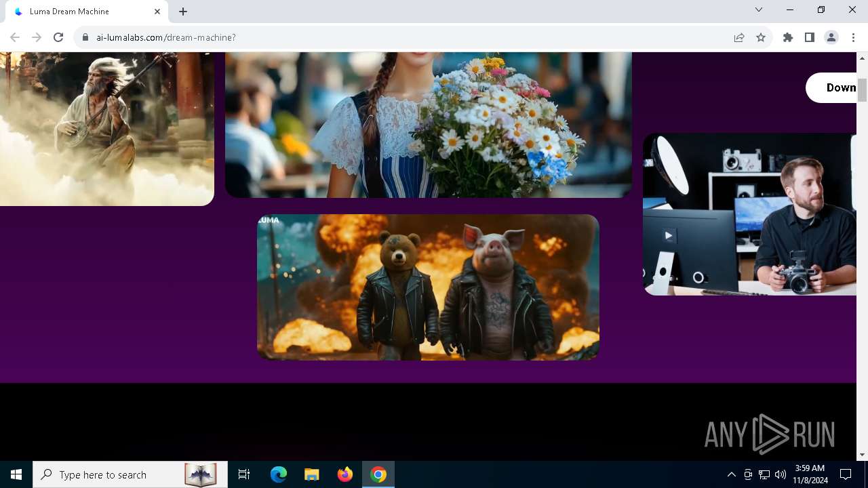Open the volume speaker tray icon
This screenshot has height=488, width=868.
(x=781, y=474)
